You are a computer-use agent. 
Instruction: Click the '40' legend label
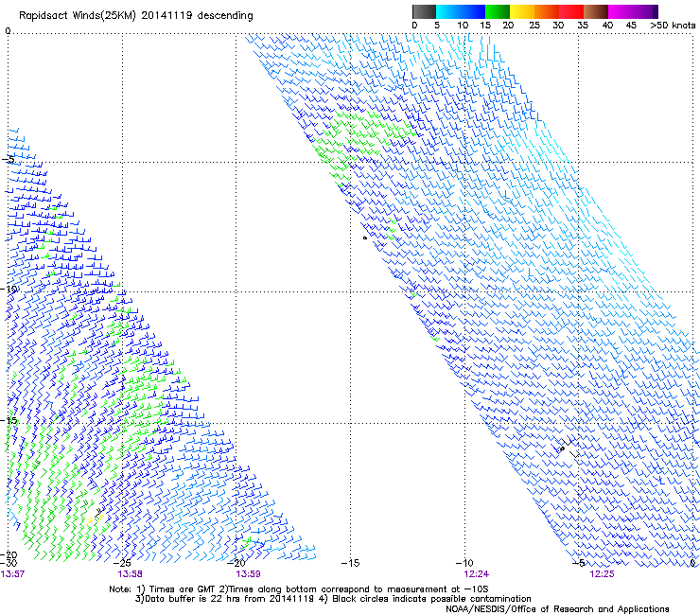[x=607, y=26]
